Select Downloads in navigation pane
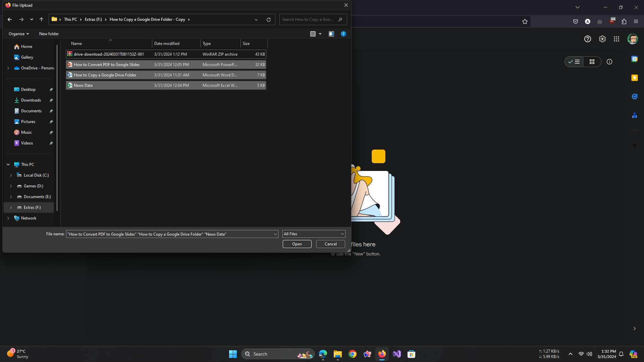644x362 pixels. point(31,100)
